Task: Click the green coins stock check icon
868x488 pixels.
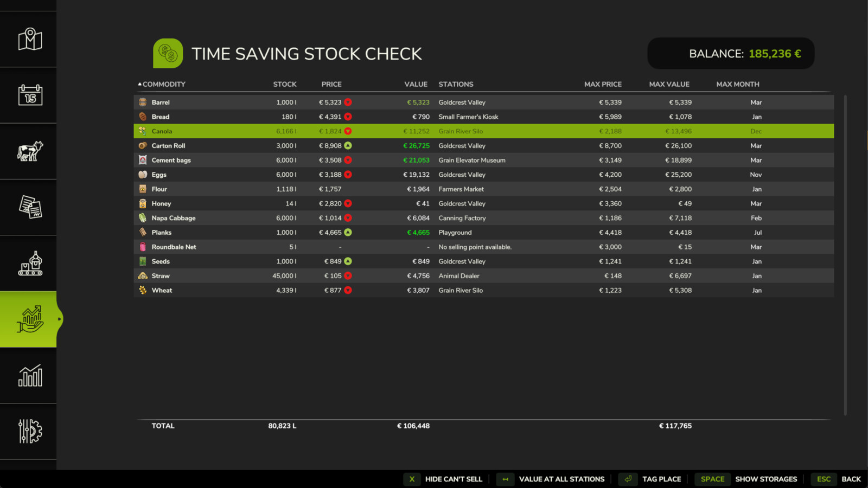Action: coord(167,53)
